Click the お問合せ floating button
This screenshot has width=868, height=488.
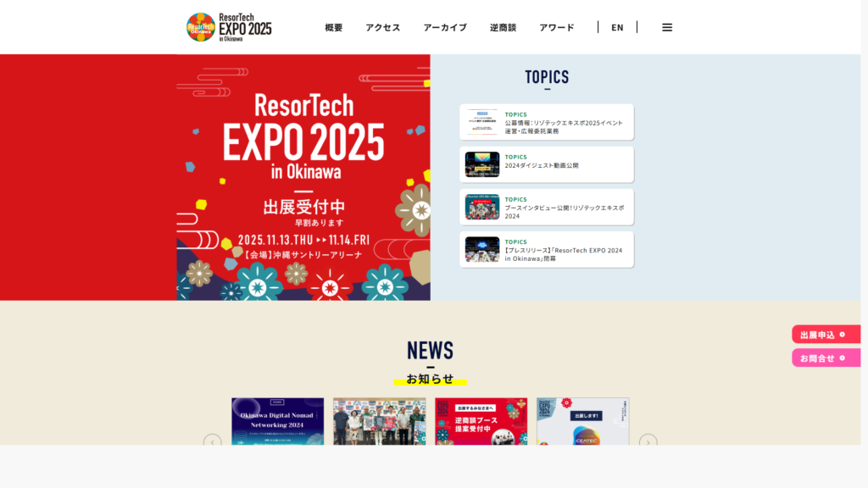point(826,358)
